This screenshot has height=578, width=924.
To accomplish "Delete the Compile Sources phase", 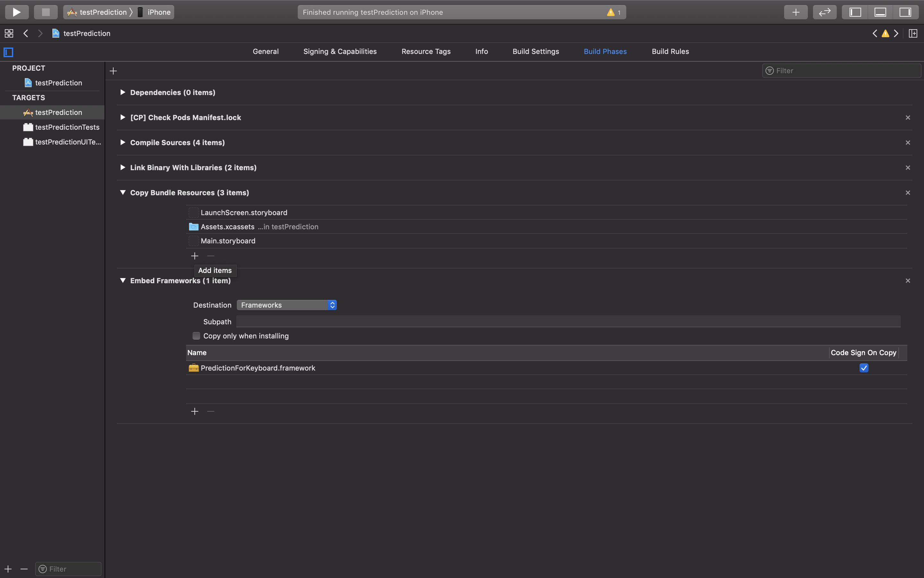I will click(908, 143).
